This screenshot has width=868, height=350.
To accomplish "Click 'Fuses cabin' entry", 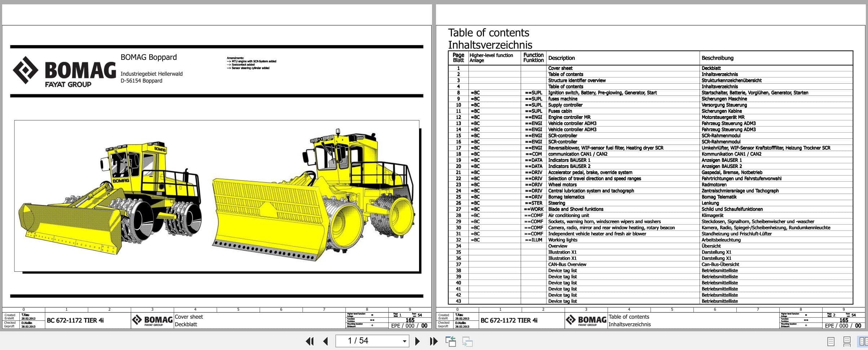I will 560,111.
